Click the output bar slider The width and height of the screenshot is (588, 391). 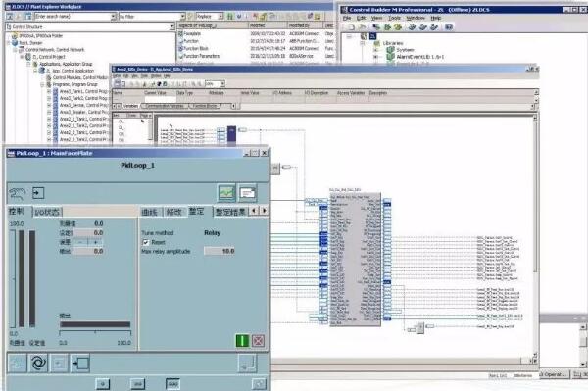tap(95, 324)
